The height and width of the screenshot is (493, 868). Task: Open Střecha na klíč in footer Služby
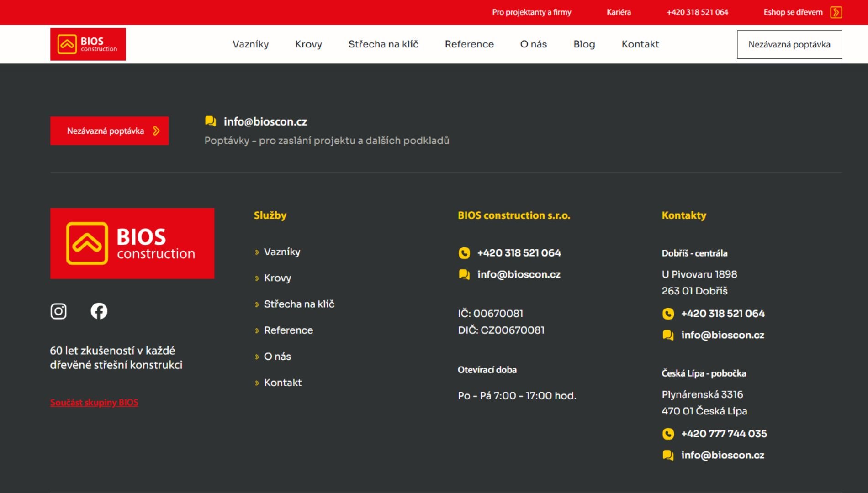tap(299, 304)
